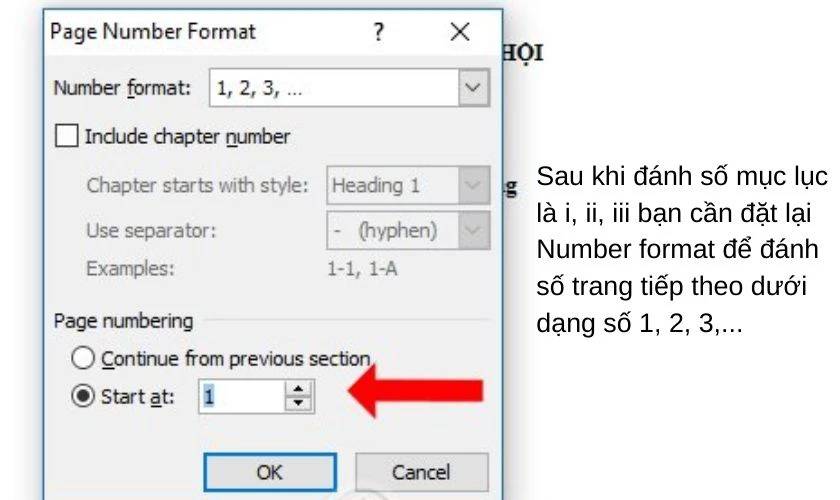The image size is (840, 500).
Task: Check Include chapter number
Action: [x=67, y=136]
